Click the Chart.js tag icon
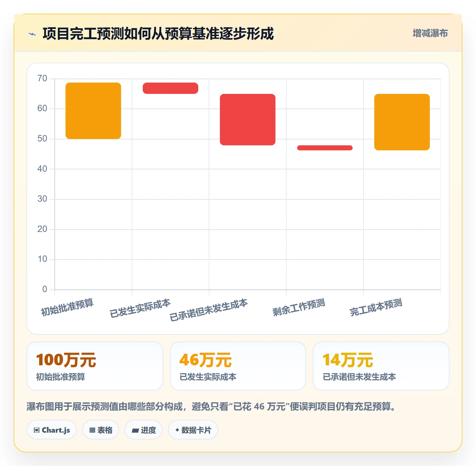The height and width of the screenshot is (466, 476). (37, 430)
